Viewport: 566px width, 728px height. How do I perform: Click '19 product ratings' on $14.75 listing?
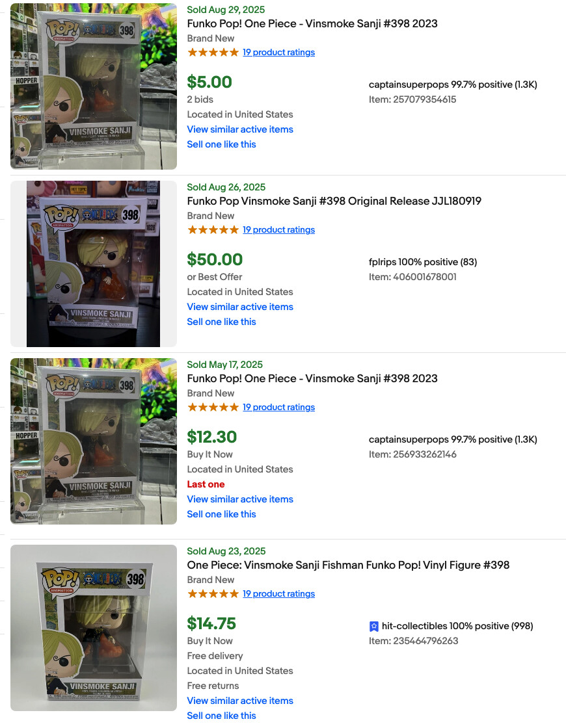point(278,594)
